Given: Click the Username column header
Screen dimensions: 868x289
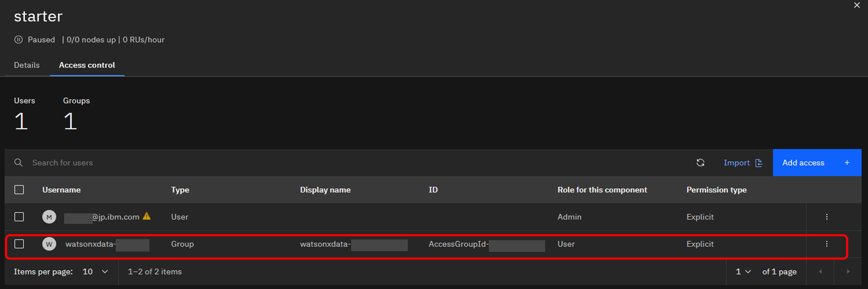Looking at the screenshot, I should click(62, 190).
